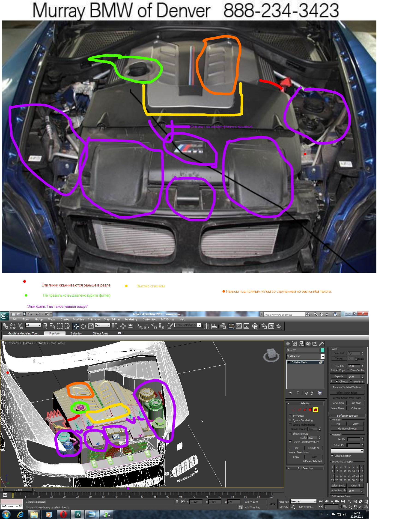Toggle the Percent Snap icon

pyautogui.click(x=154, y=326)
